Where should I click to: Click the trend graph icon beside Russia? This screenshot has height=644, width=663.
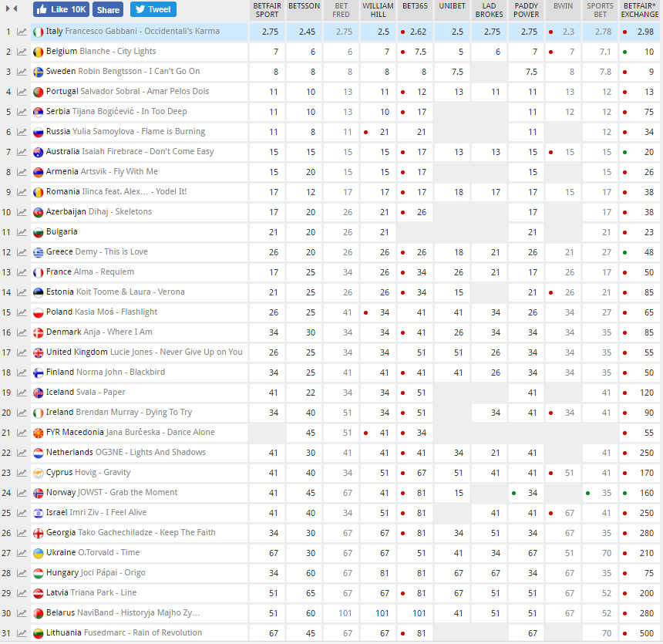click(x=22, y=132)
